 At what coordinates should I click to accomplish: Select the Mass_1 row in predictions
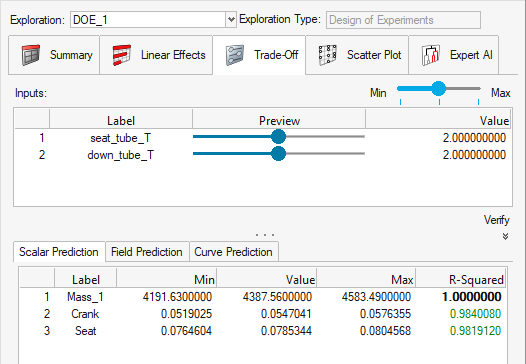coord(263,297)
